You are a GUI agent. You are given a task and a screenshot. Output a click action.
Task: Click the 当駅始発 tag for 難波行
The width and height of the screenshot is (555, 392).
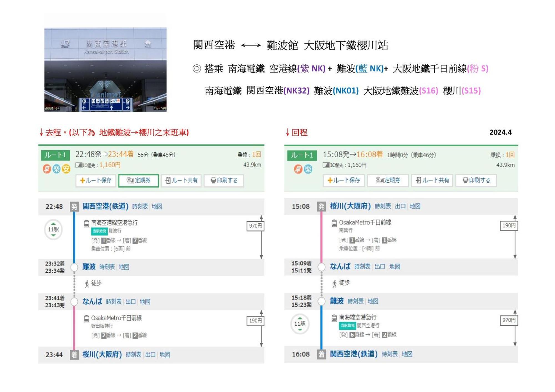pyautogui.click(x=99, y=231)
